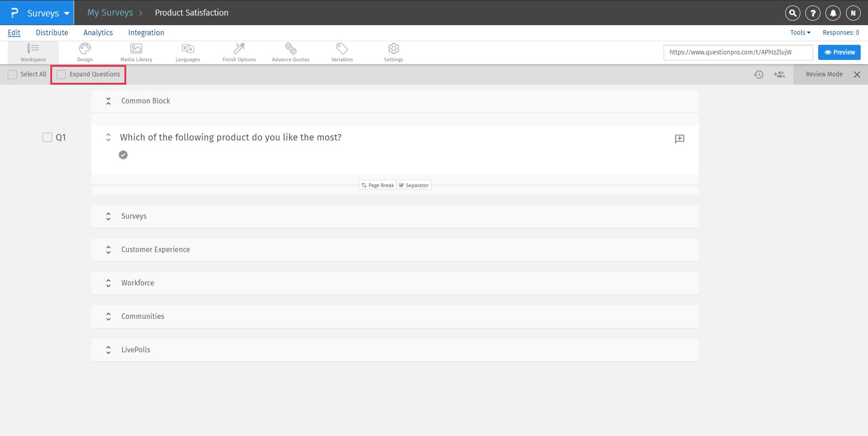The image size is (868, 436).
Task: Click the Review Mode label
Action: pyautogui.click(x=824, y=74)
